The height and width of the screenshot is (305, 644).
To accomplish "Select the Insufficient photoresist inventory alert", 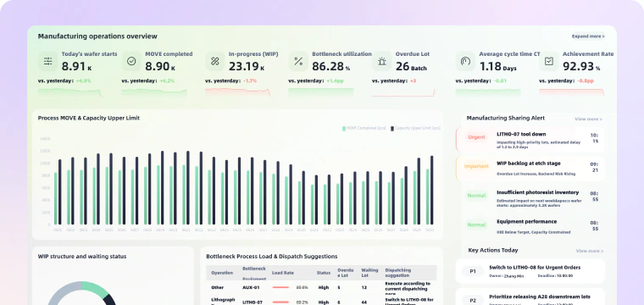I will 530,197.
